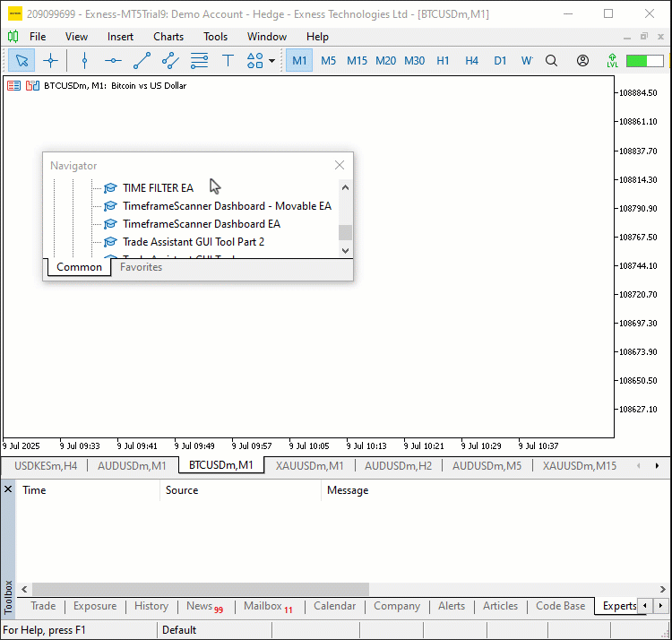Click the green connection level bar
The image size is (672, 640).
(644, 60)
